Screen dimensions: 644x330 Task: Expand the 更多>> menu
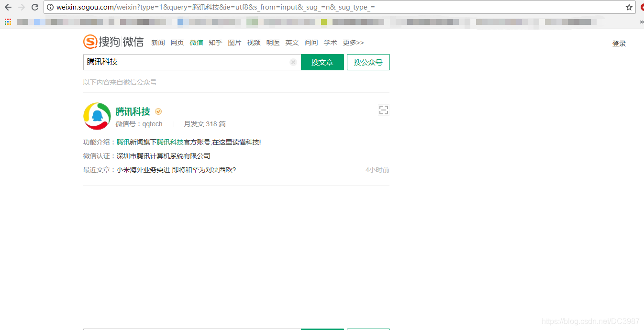tap(353, 43)
